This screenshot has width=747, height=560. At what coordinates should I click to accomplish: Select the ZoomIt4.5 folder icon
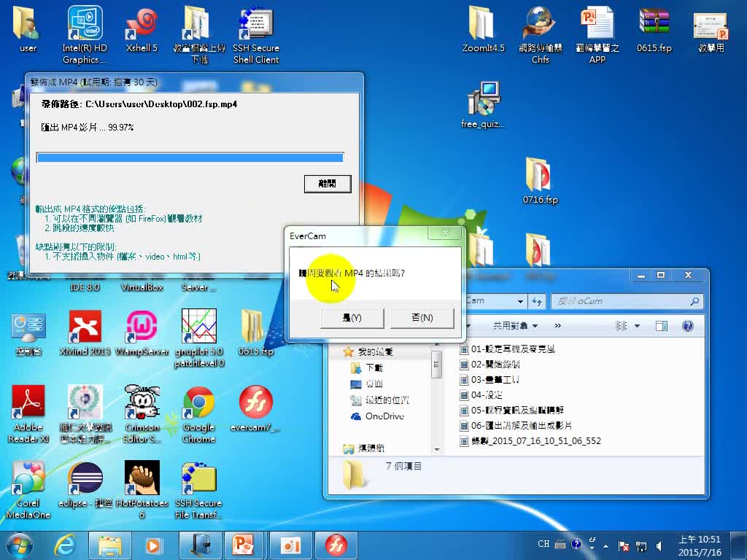483,30
